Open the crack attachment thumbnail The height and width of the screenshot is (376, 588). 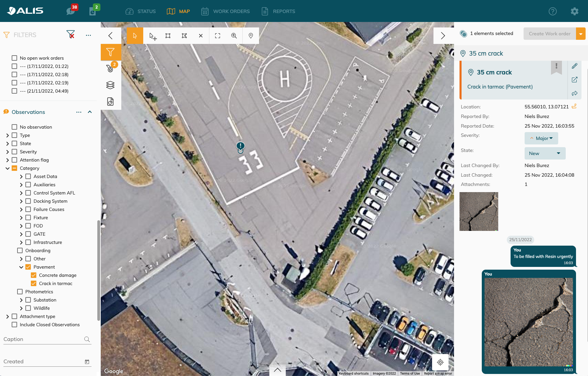coord(479,211)
